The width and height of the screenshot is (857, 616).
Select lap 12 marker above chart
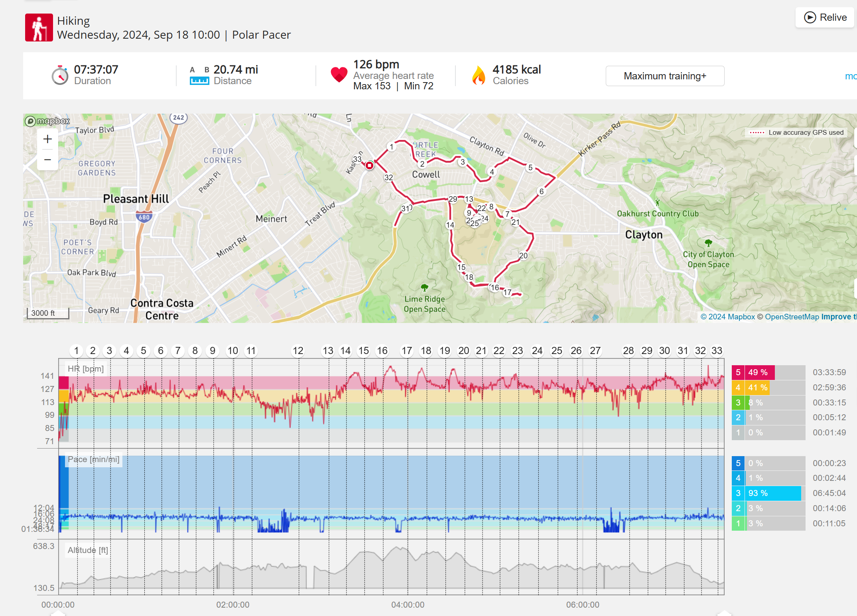click(297, 350)
